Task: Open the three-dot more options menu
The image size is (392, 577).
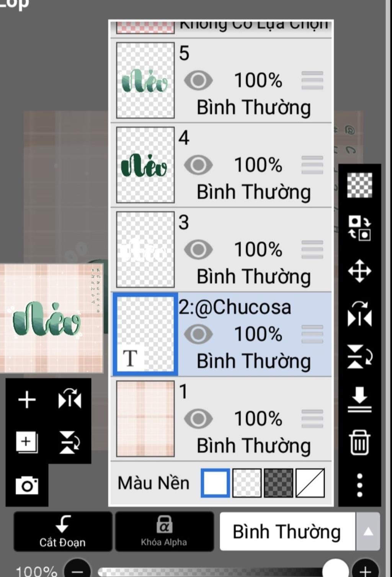Action: pos(359,485)
